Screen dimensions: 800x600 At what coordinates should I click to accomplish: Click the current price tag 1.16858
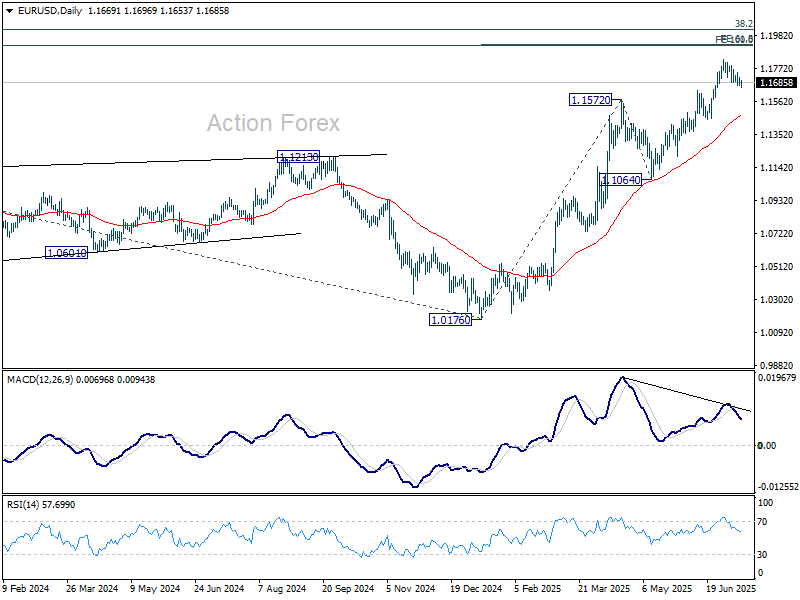(777, 84)
